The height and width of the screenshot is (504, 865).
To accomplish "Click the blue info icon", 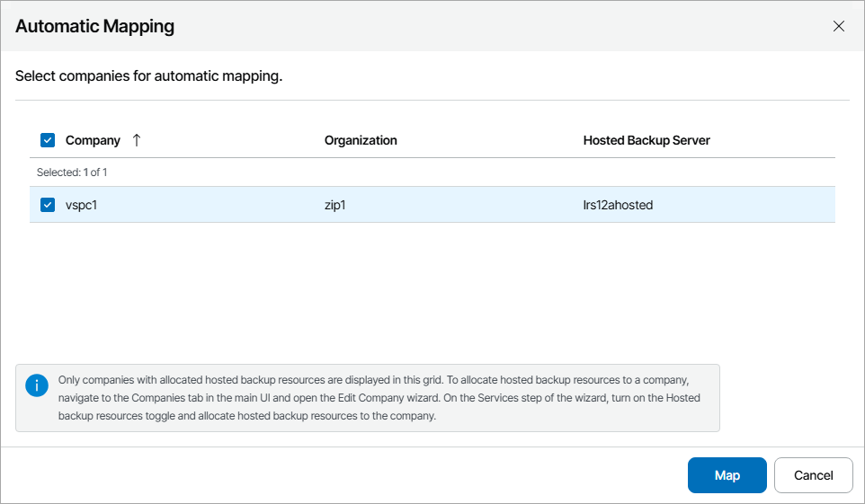I will pyautogui.click(x=37, y=386).
